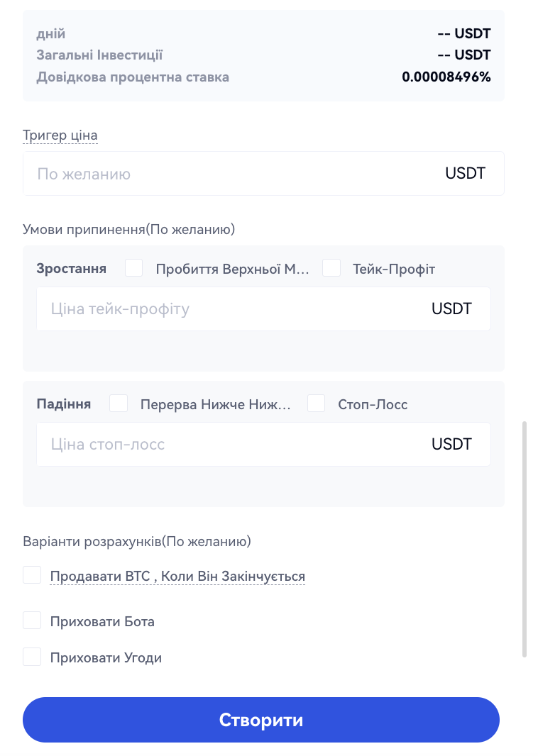The width and height of the screenshot is (538, 756).
Task: Click the Тригер ціна underlined label
Action: point(60,135)
